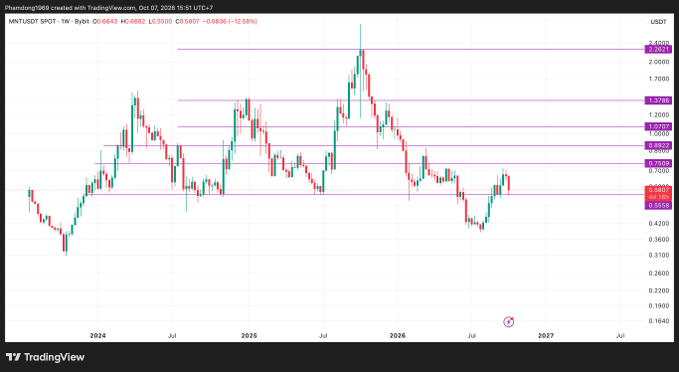Select the high value H0.6682 in legend
The width and height of the screenshot is (679, 372).
(x=133, y=21)
